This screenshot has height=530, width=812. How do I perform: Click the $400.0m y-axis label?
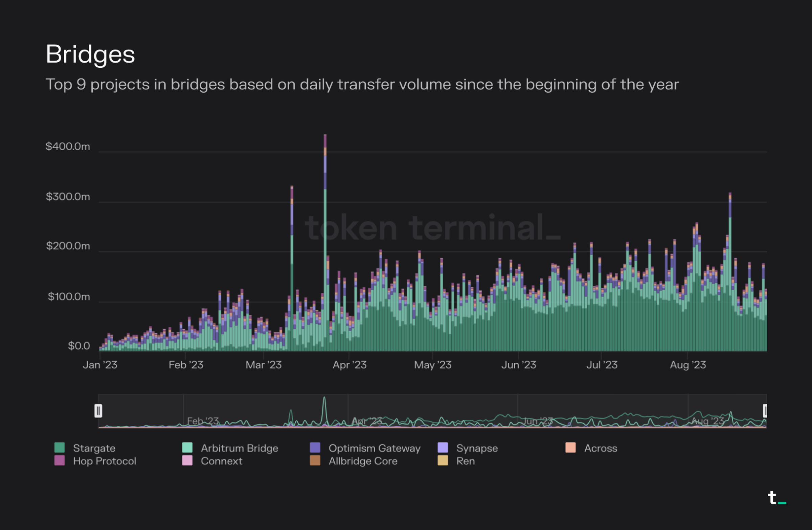[x=68, y=147]
